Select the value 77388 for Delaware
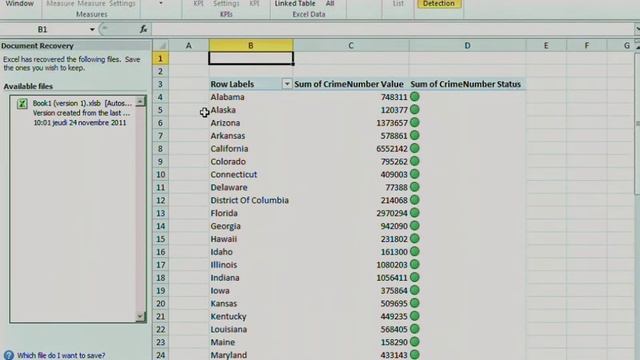The image size is (640, 360). 396,187
